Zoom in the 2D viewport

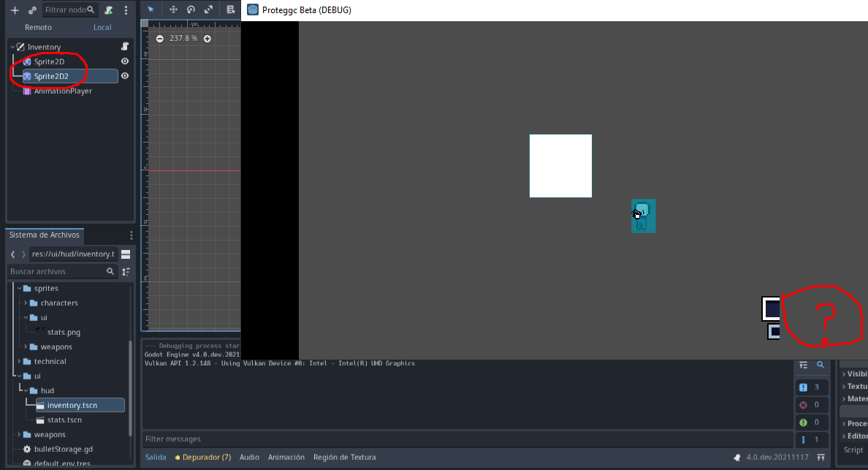[207, 39]
